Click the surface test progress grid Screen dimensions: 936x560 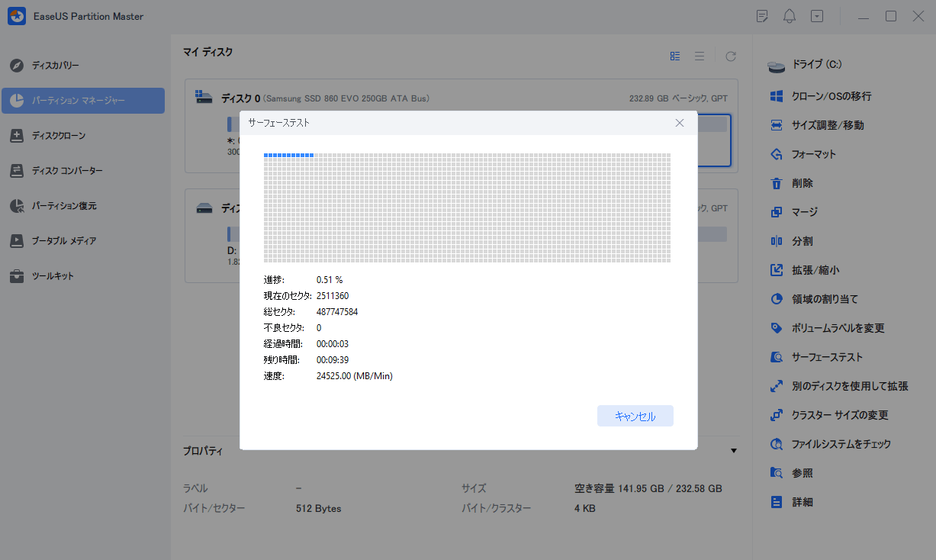467,208
